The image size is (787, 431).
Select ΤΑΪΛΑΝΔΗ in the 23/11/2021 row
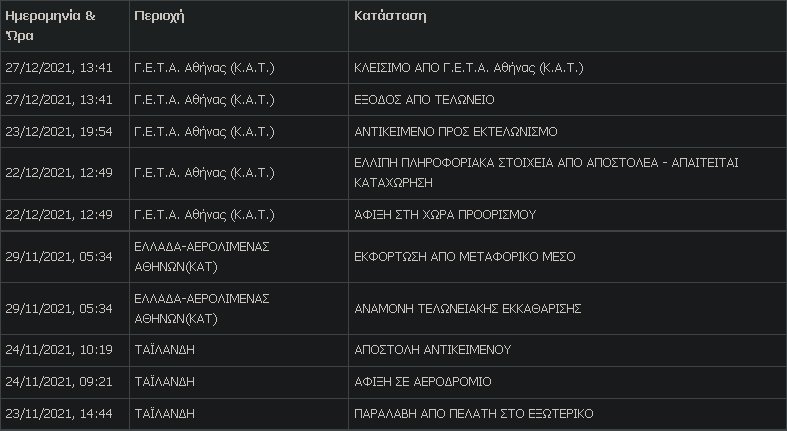pos(164,414)
